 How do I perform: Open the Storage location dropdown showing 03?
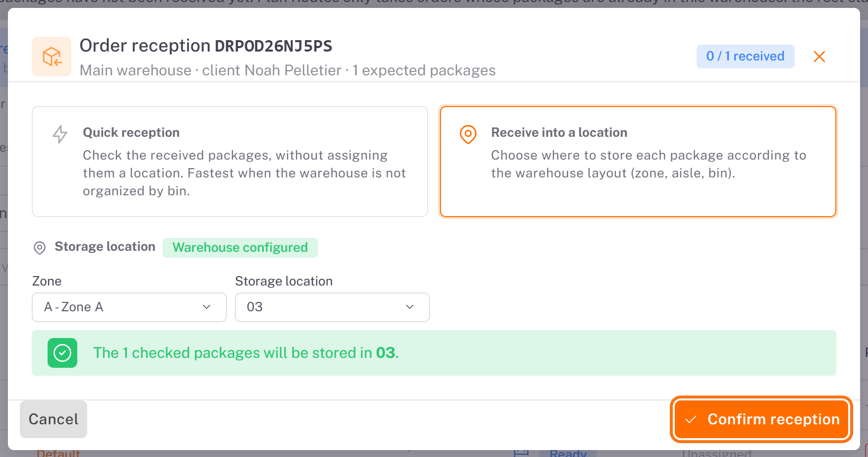pyautogui.click(x=332, y=307)
